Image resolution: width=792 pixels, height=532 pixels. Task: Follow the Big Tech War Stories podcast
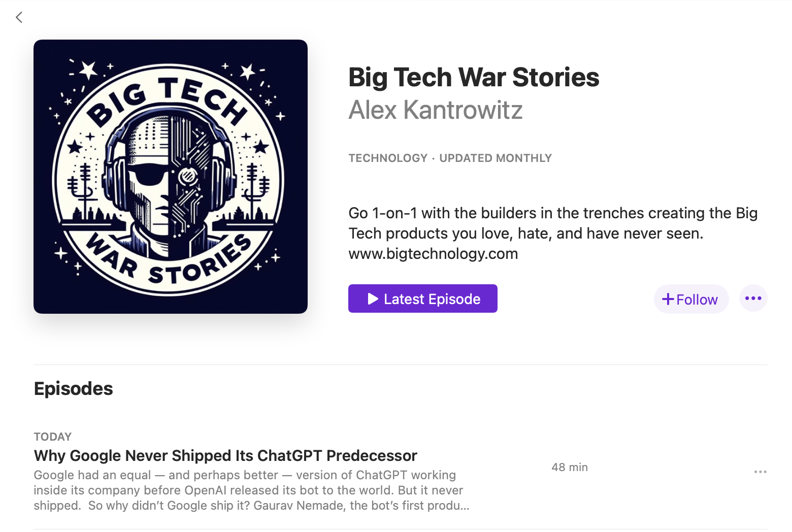point(691,299)
